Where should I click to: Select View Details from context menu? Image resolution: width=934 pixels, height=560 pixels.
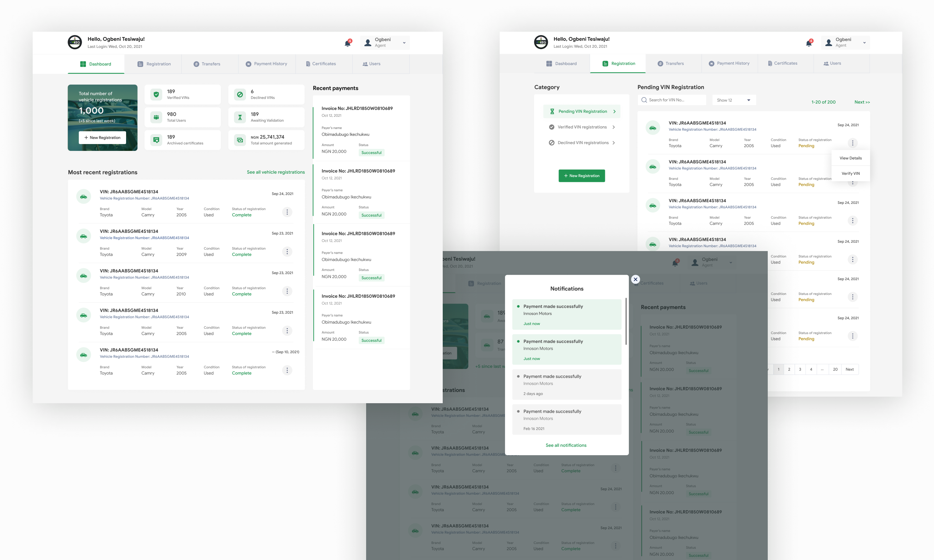(851, 158)
